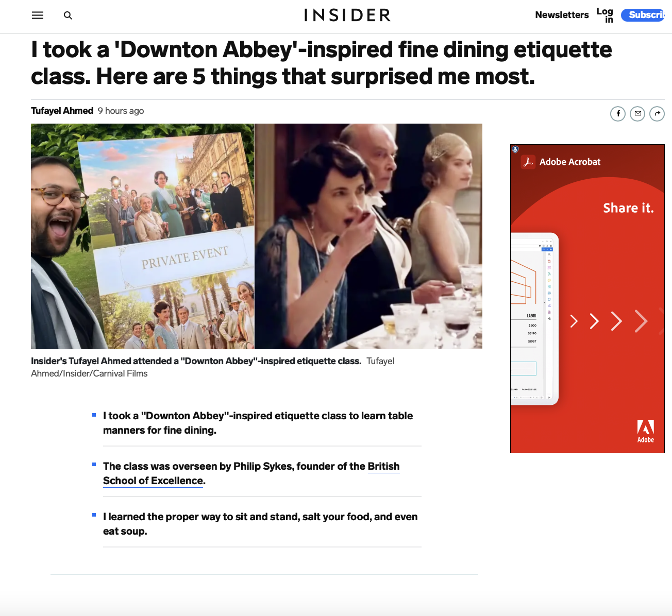Click the search magnifier icon

pos(68,15)
